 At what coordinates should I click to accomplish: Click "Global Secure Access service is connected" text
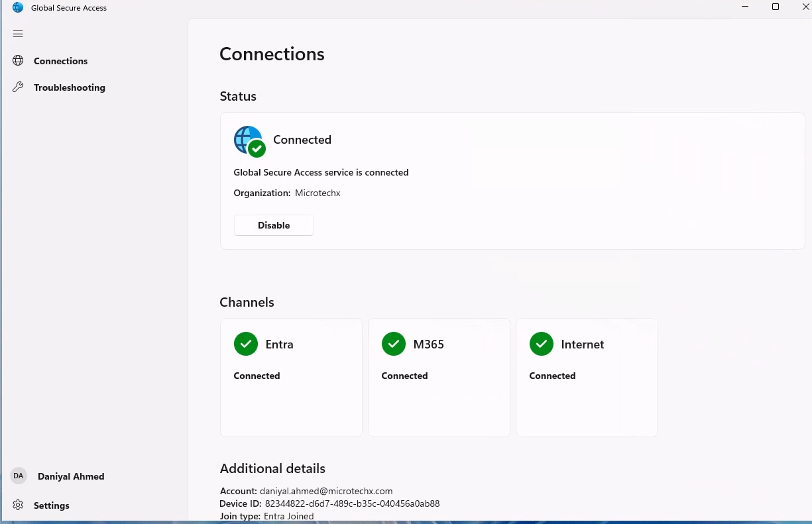tap(321, 172)
